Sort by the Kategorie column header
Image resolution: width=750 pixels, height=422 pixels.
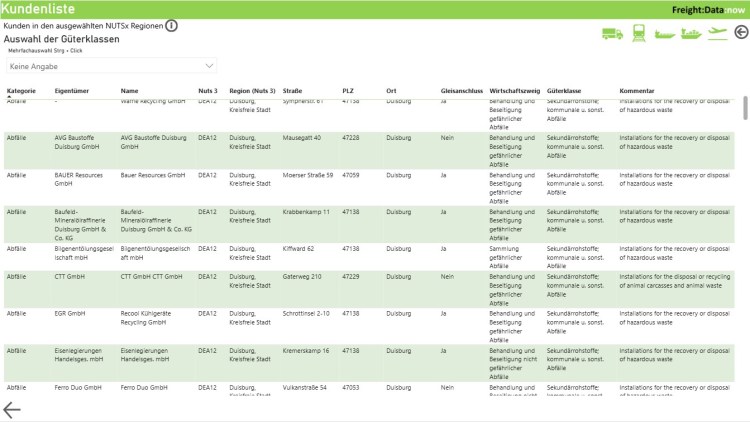click(21, 91)
